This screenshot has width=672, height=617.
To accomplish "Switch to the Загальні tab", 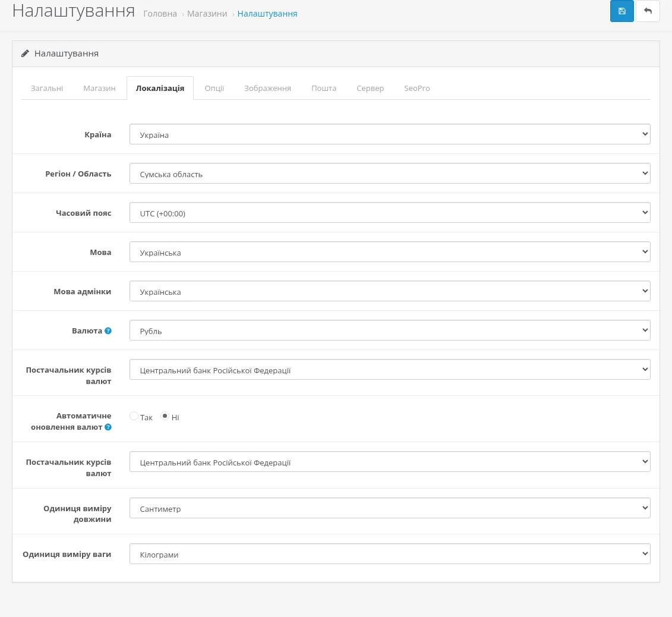I will [47, 89].
